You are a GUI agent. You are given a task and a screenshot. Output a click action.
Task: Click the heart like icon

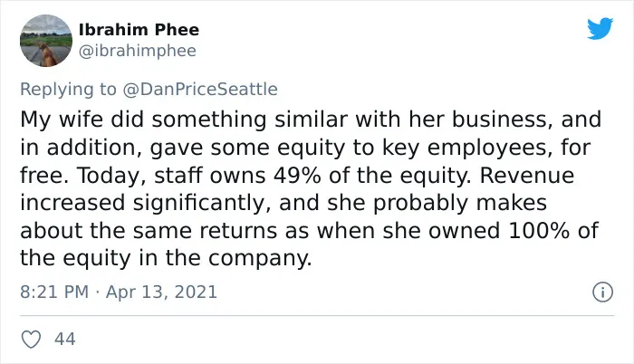point(31,339)
